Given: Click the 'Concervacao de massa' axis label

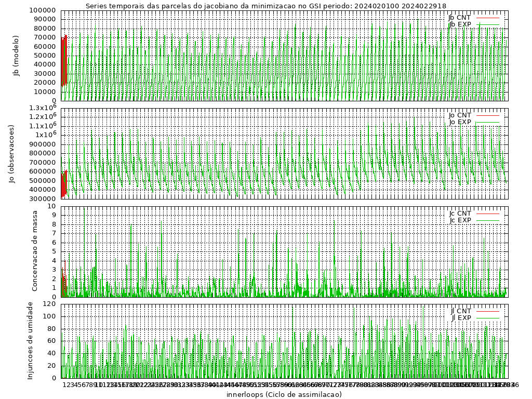Looking at the screenshot, I should pos(35,251).
